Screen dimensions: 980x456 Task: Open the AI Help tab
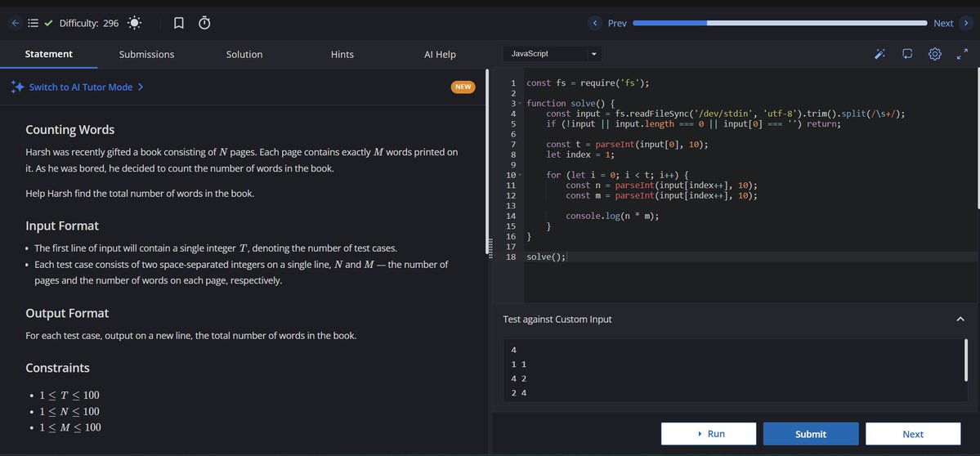tap(440, 55)
